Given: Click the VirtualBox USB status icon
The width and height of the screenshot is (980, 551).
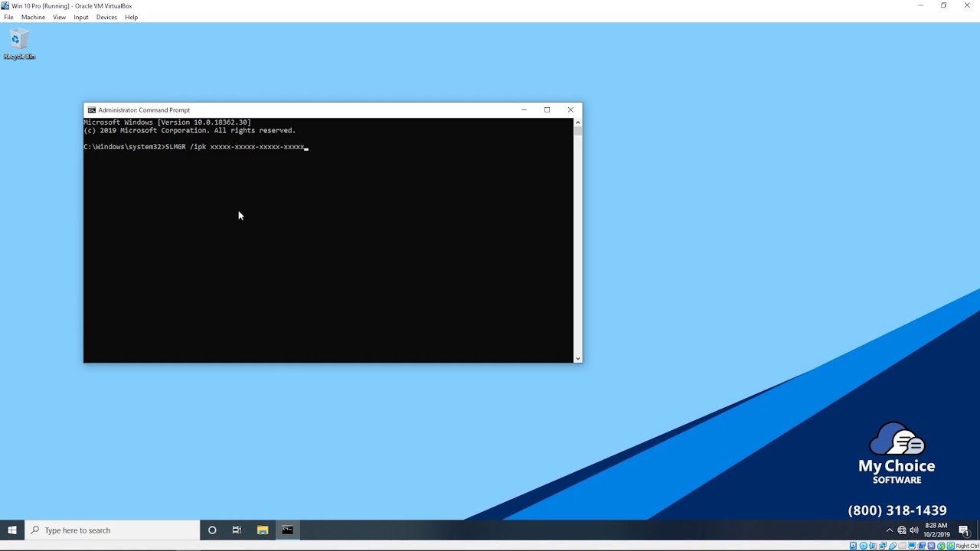Looking at the screenshot, I should click(x=893, y=546).
